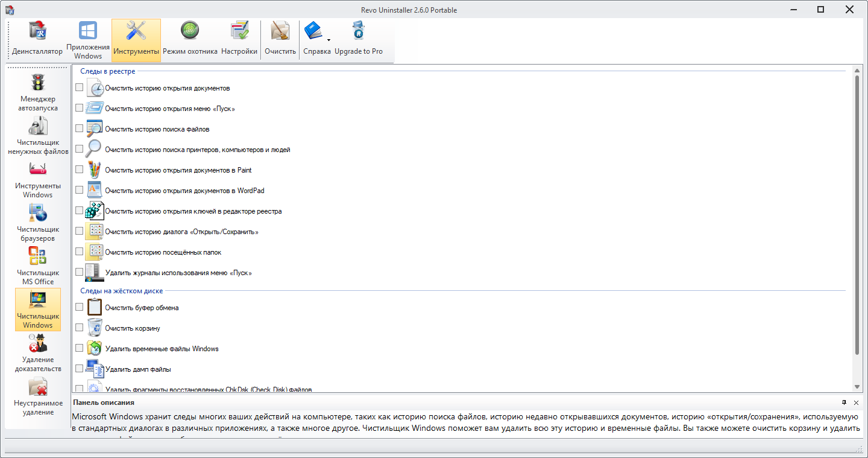Check history of printers, computers and people search
The width and height of the screenshot is (868, 458).
pos(79,149)
